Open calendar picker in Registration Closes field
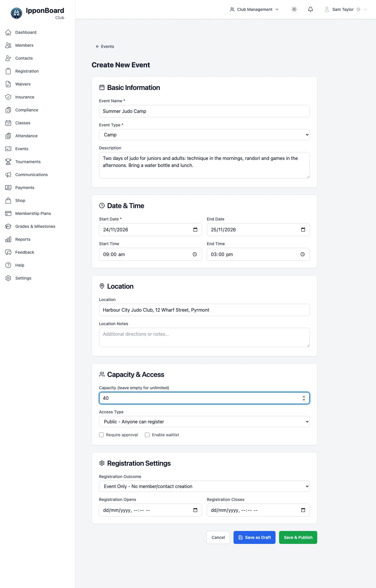Image resolution: width=376 pixels, height=588 pixels. [x=303, y=510]
